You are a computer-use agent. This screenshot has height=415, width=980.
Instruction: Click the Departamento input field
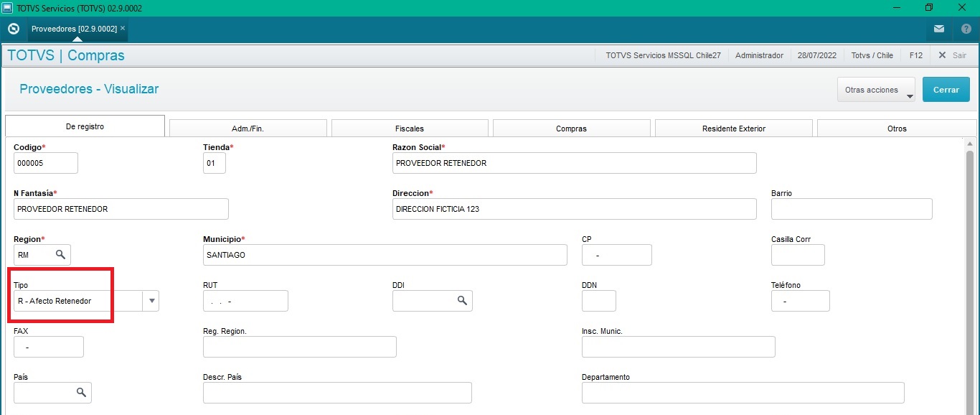(743, 393)
